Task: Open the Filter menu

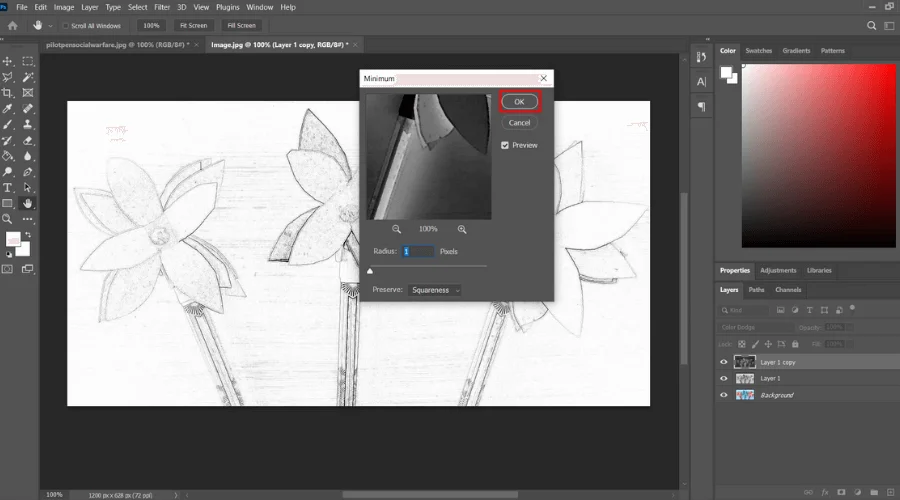Action: [162, 7]
